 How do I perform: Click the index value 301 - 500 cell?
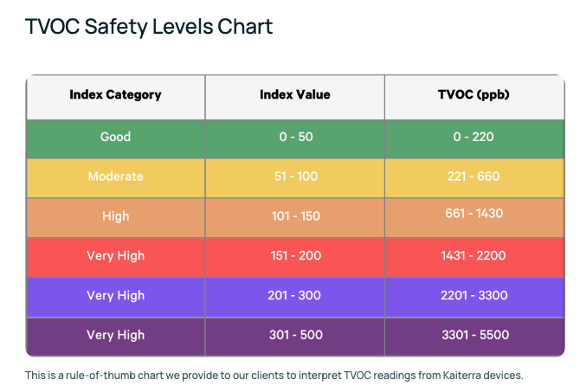click(295, 337)
